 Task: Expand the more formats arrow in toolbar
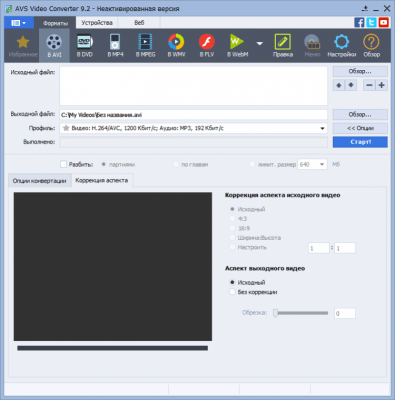(260, 44)
